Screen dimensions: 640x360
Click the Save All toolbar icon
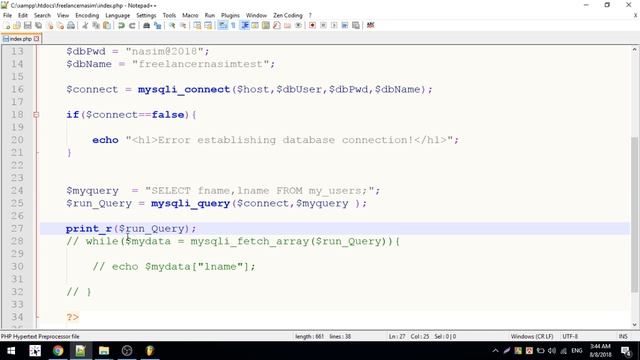(x=38, y=25)
